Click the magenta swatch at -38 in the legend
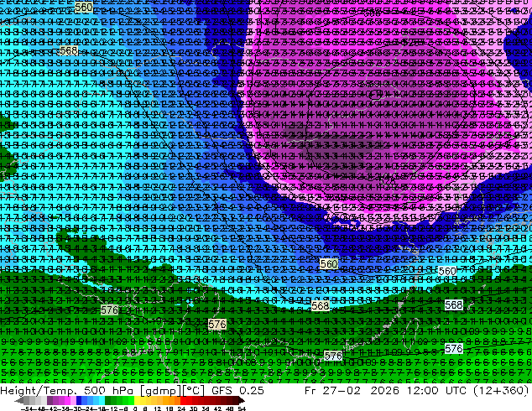This screenshot has width=532, height=411. 67,401
